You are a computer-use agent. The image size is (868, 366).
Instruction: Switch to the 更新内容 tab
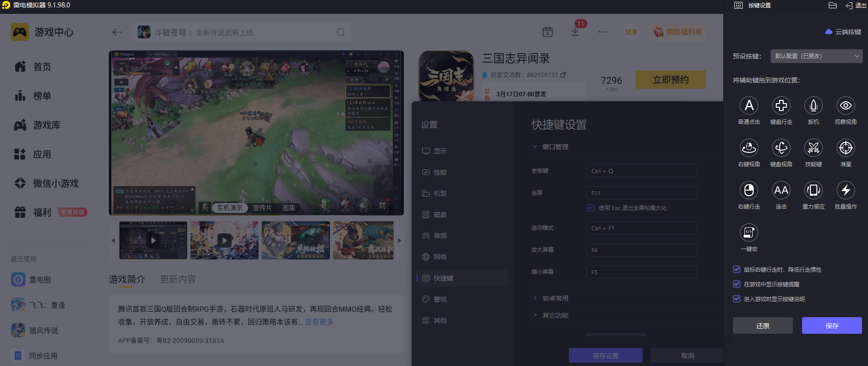[x=178, y=279]
